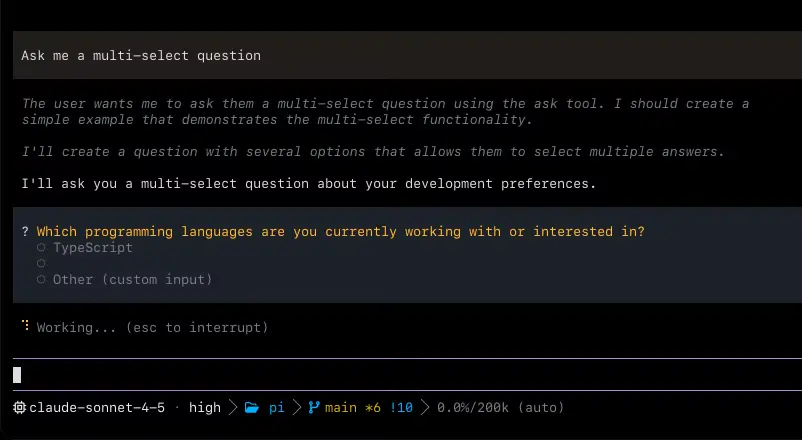Click the blue folder icon before pi
The image size is (802, 440).
[x=252, y=408]
